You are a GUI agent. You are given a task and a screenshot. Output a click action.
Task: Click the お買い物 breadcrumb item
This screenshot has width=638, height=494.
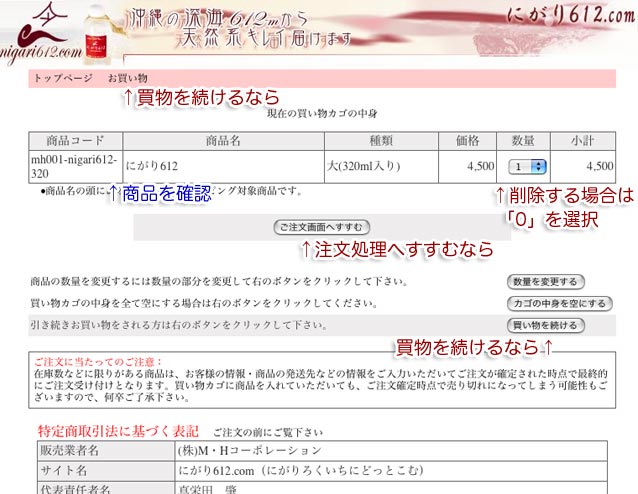pos(128,78)
